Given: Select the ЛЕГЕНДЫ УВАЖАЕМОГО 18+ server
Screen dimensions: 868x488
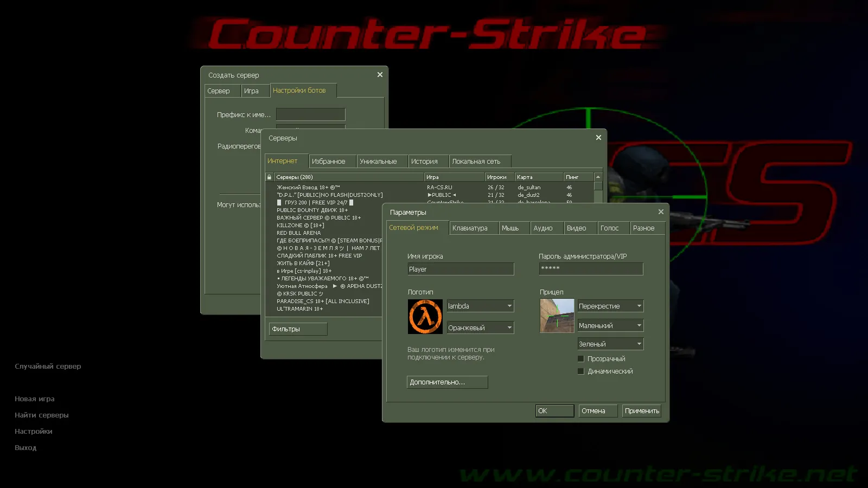Looking at the screenshot, I should point(324,279).
